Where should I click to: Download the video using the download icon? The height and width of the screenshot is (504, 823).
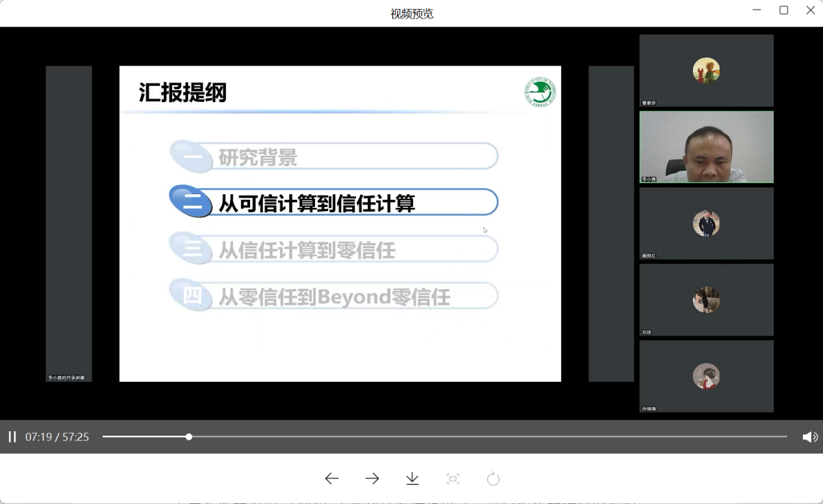(412, 479)
